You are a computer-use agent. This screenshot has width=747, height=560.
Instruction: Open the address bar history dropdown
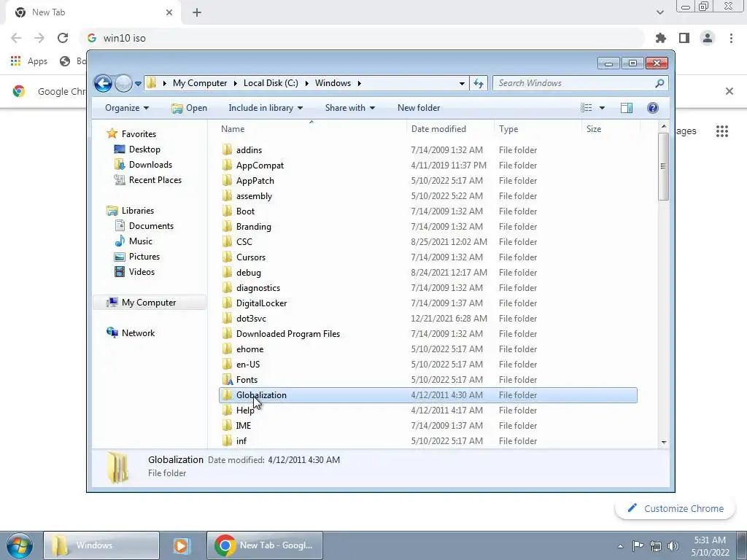[x=462, y=83]
